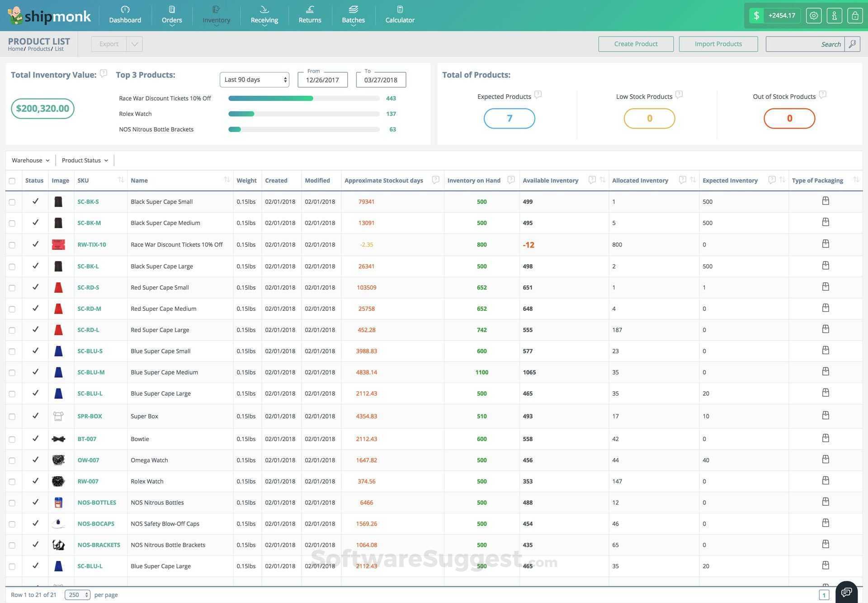This screenshot has width=868, height=603.
Task: Open account settings via the gear icon
Action: pos(813,15)
